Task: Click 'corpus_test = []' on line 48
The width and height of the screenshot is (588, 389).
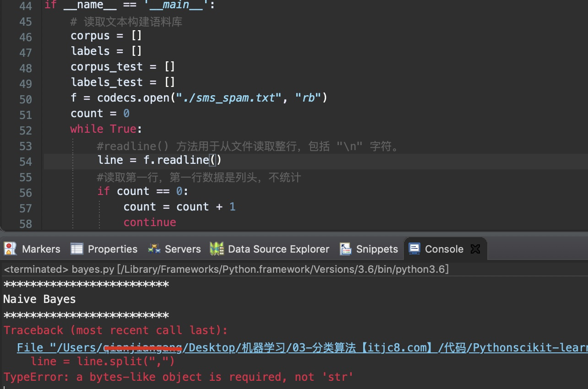Action: [x=123, y=67]
